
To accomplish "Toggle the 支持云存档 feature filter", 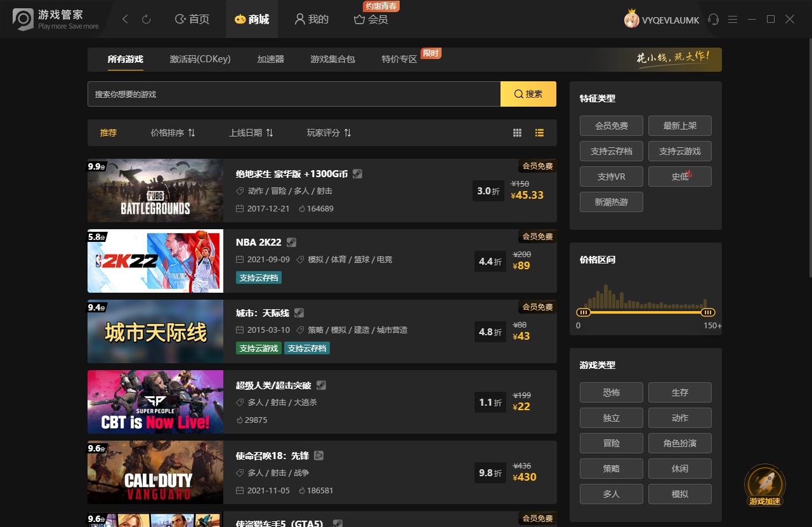I will tap(612, 151).
